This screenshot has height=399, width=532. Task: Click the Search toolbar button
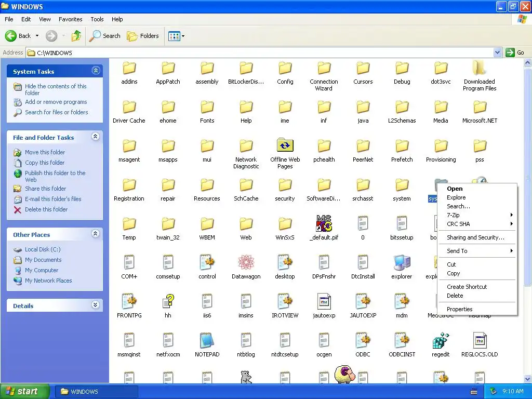click(104, 36)
